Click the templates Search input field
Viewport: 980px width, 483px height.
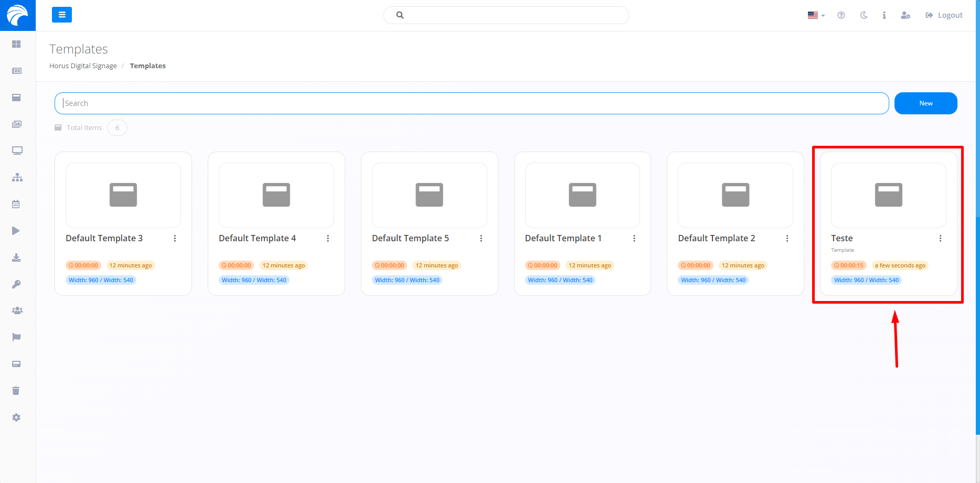tap(471, 103)
